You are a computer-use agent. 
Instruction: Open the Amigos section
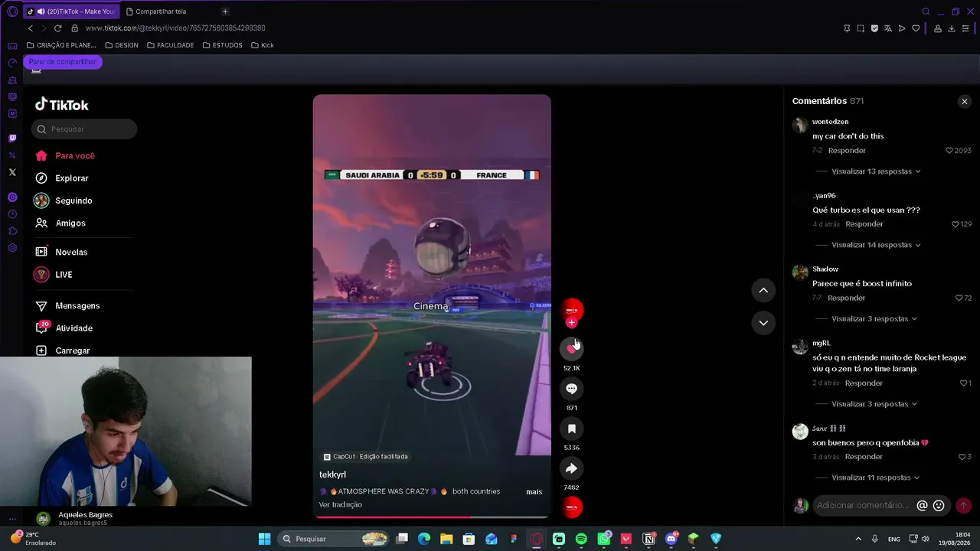[70, 223]
